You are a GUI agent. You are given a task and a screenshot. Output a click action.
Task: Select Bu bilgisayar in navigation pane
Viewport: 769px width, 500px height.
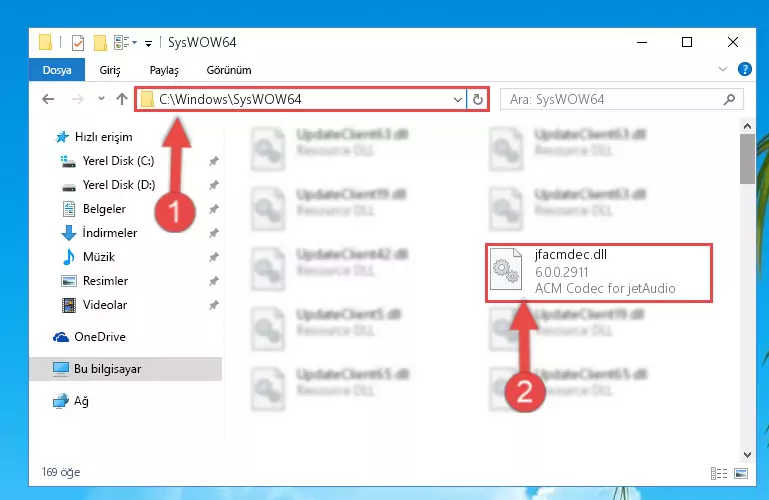tap(126, 369)
